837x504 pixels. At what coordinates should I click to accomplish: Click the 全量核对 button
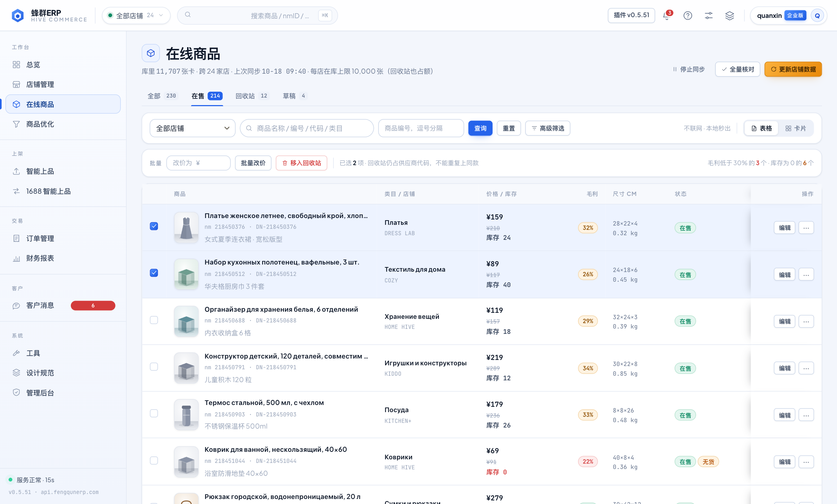[x=738, y=69]
